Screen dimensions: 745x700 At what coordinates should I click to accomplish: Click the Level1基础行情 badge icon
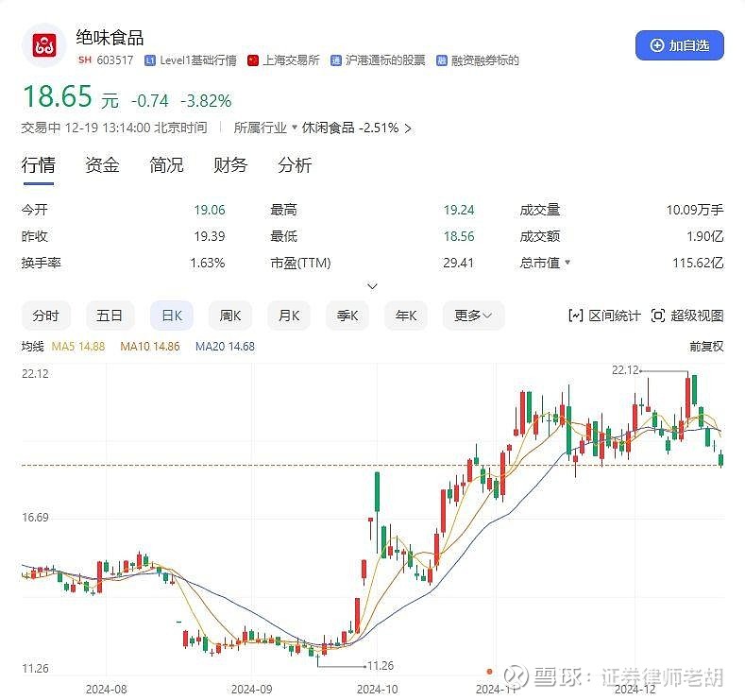tap(150, 60)
